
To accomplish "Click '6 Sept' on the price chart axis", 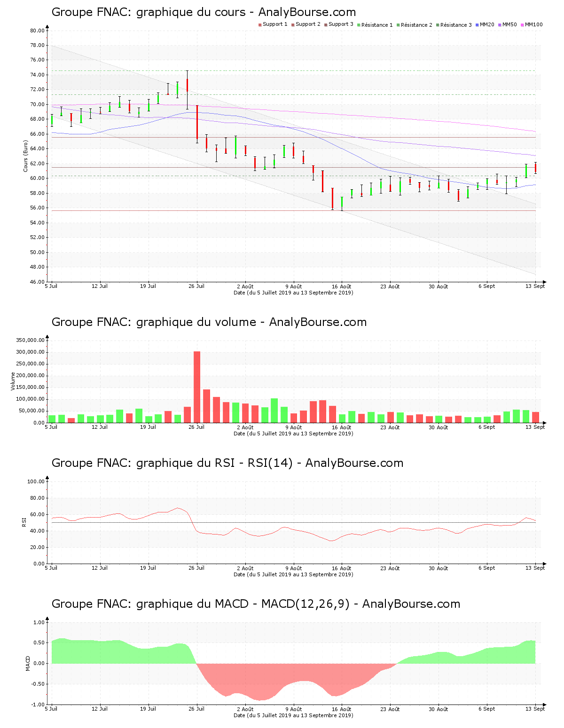I will point(487,286).
